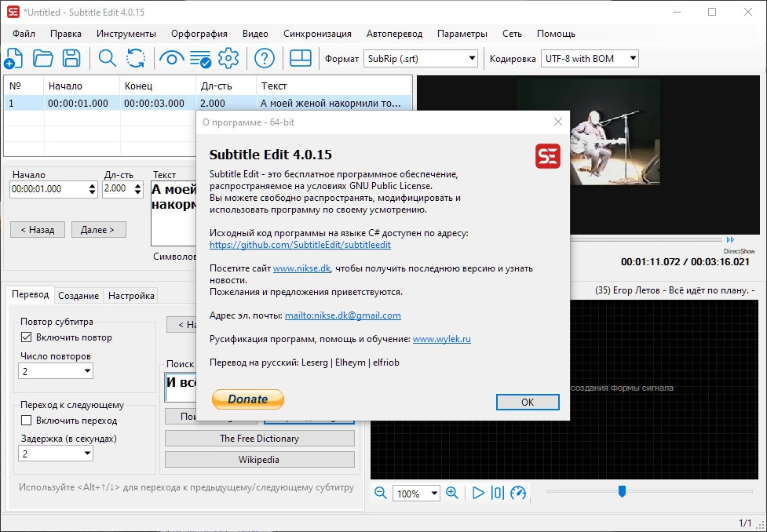767x532 pixels.
Task: Open the waveform zoom 100% dropdown
Action: [416, 494]
